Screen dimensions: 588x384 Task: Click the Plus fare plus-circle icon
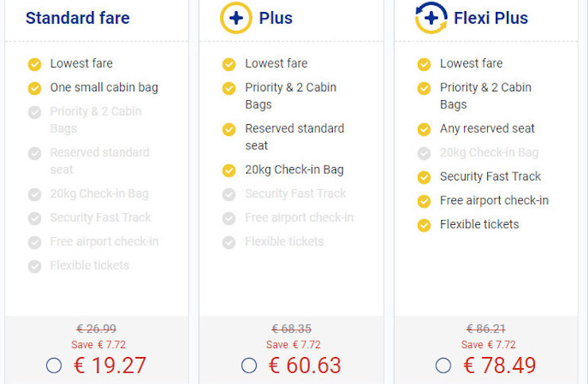236,17
